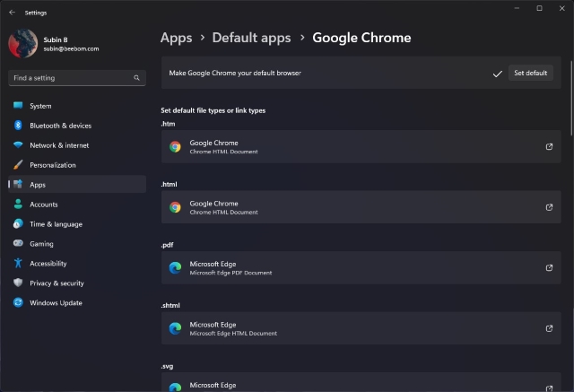
Task: Click Edge icon in .pdf row
Action: (x=175, y=268)
